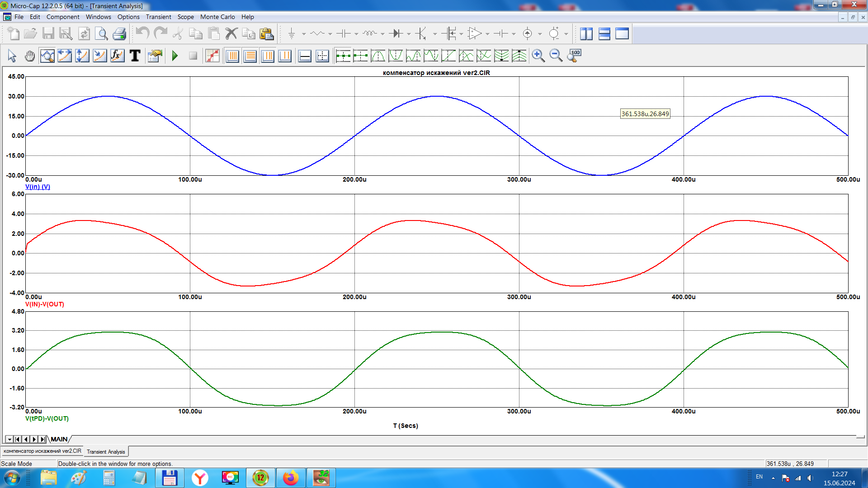Click the Zoom Out magnifier icon
This screenshot has width=868, height=488.
[556, 56]
